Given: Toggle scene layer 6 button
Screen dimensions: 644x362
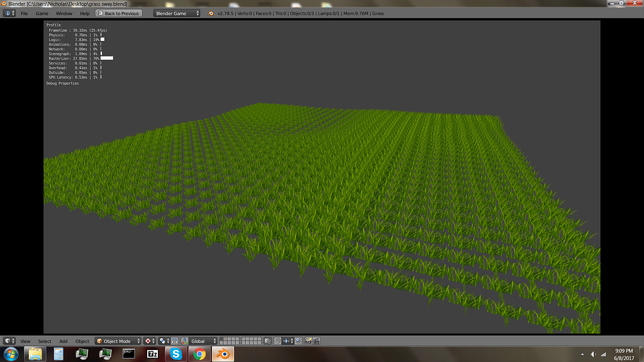Looking at the screenshot, I should click(244, 339).
